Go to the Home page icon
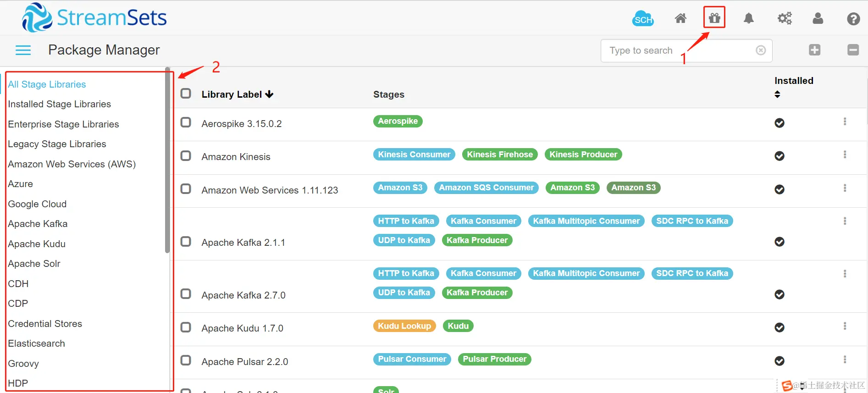Viewport: 868px width, 393px height. pos(680,18)
